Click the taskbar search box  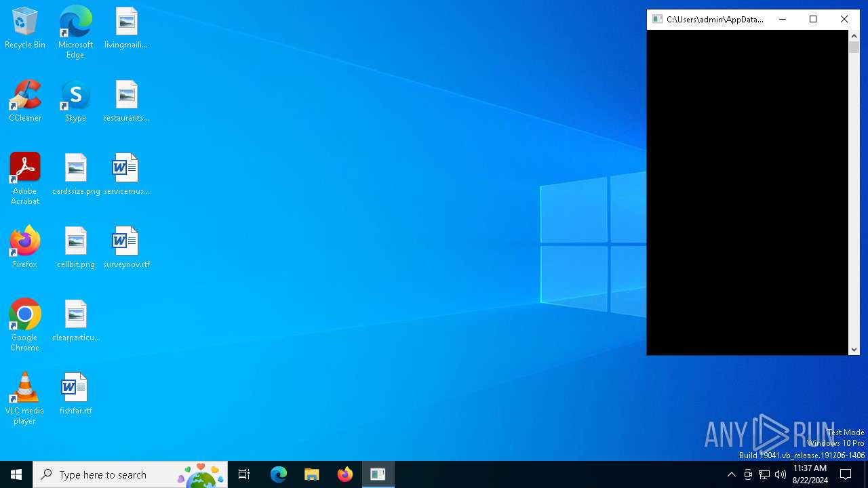click(130, 474)
